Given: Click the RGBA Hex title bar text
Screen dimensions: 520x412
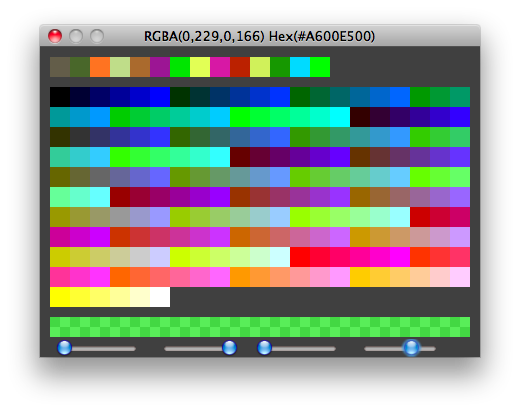Looking at the screenshot, I should 259,36.
